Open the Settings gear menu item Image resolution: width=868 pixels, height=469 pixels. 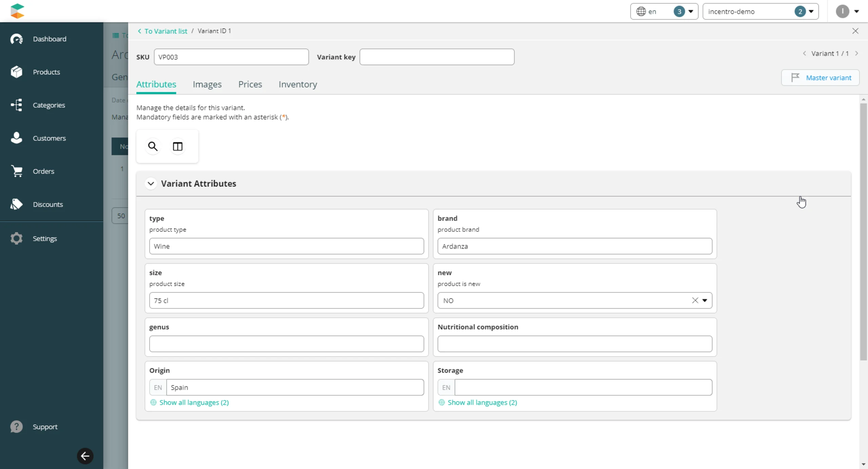point(44,239)
